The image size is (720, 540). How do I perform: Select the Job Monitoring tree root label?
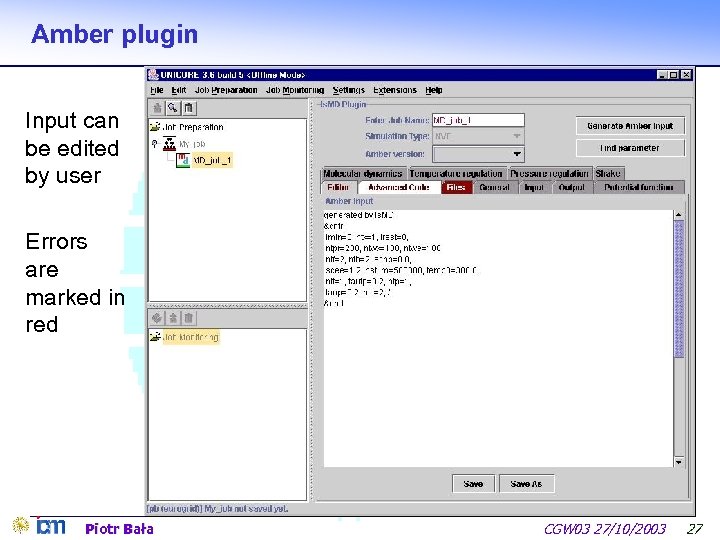tap(191, 337)
